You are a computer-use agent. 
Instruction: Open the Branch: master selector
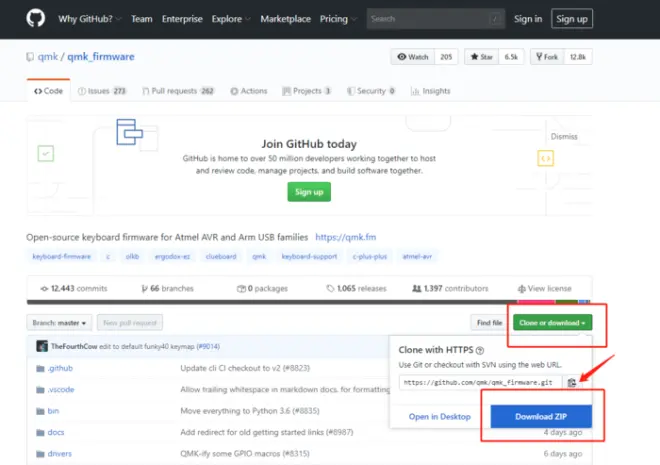tap(59, 323)
